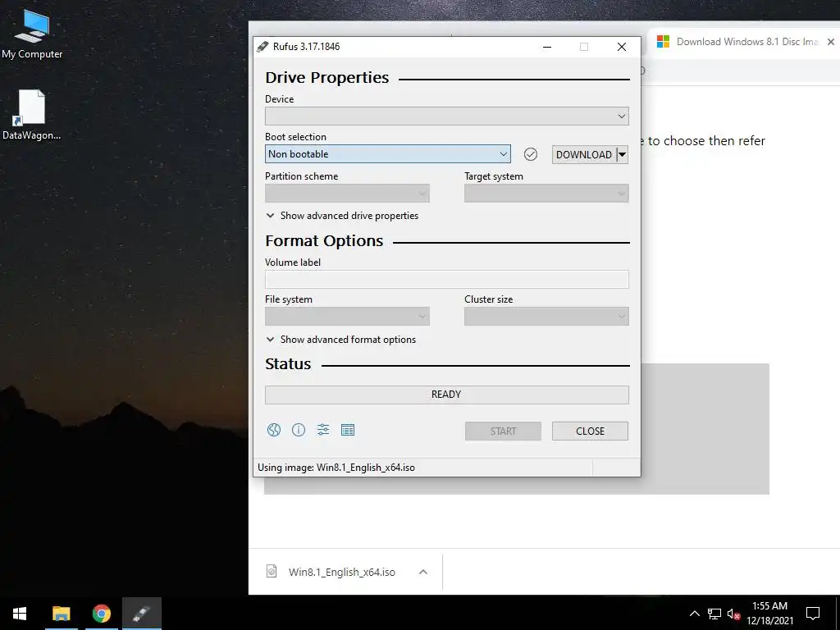The width and height of the screenshot is (840, 630).
Task: Select the My Computer desktop icon
Action: pyautogui.click(x=32, y=34)
